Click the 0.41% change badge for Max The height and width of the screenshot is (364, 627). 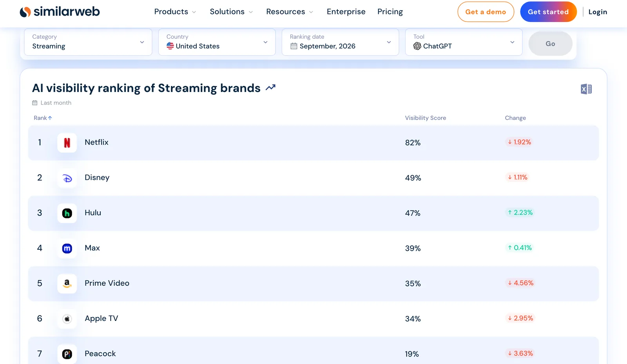click(520, 248)
